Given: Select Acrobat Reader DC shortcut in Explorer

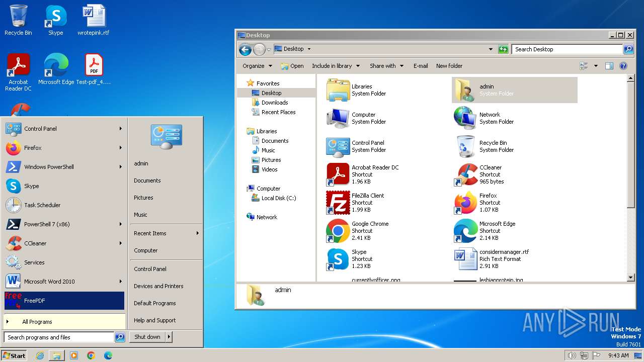Looking at the screenshot, I should click(362, 174).
